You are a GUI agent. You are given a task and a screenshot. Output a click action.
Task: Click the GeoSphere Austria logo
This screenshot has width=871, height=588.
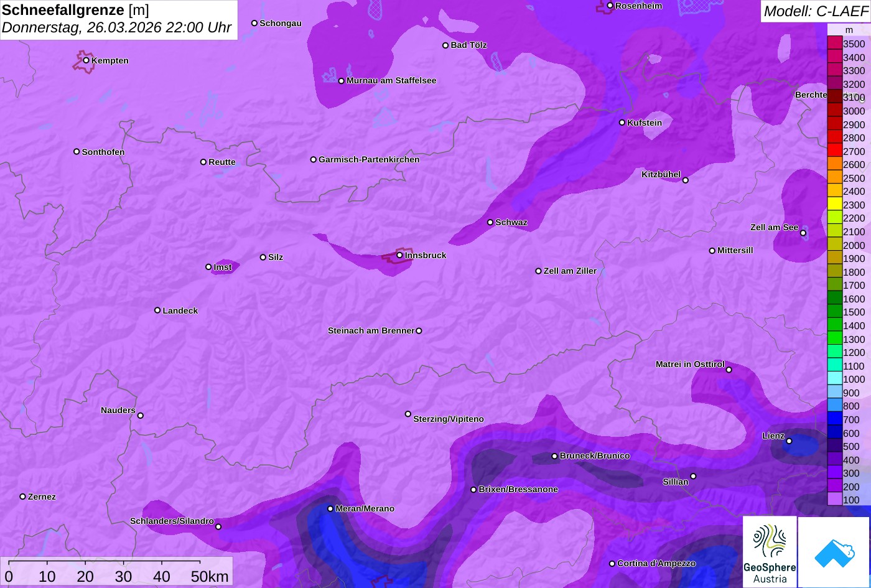[770, 552]
